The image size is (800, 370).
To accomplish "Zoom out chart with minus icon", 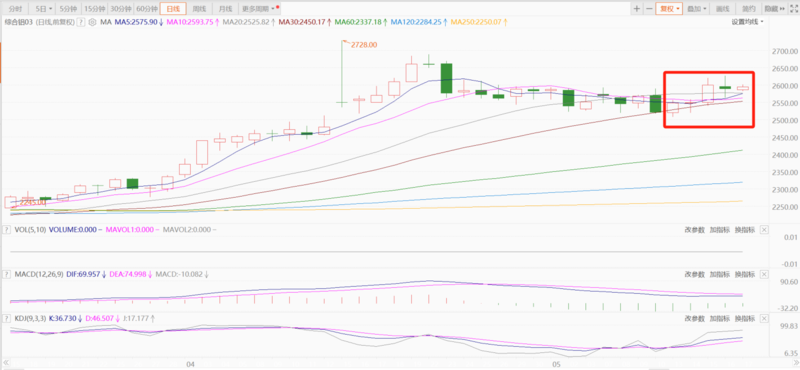I will tap(649, 9).
